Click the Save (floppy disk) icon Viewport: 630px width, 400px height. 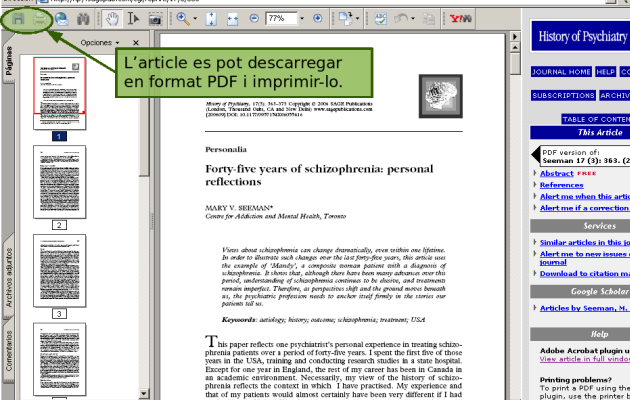pyautogui.click(x=18, y=18)
